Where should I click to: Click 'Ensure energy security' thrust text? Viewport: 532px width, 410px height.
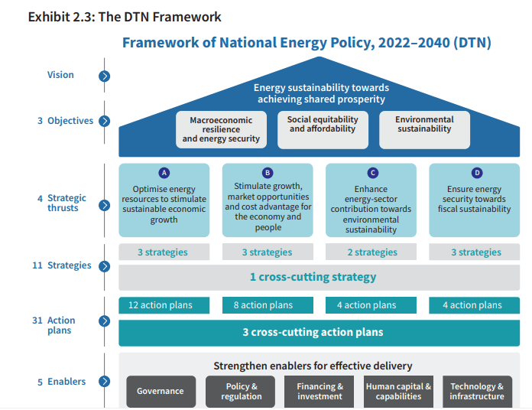[x=474, y=199]
